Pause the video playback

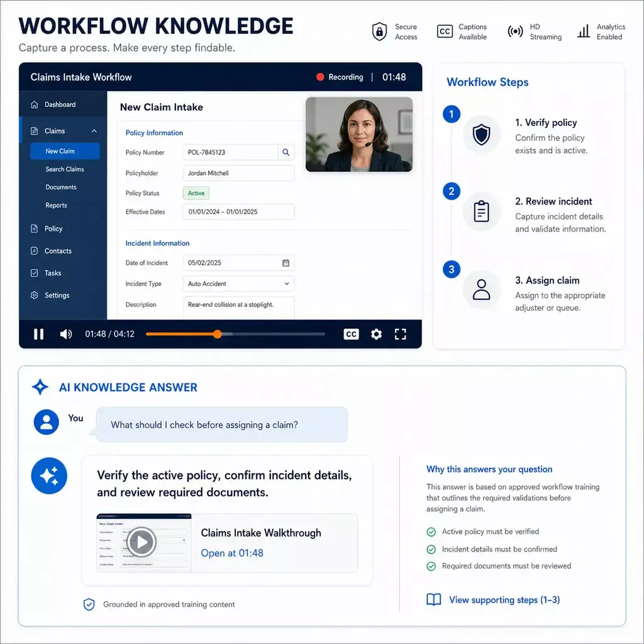[x=38, y=334]
